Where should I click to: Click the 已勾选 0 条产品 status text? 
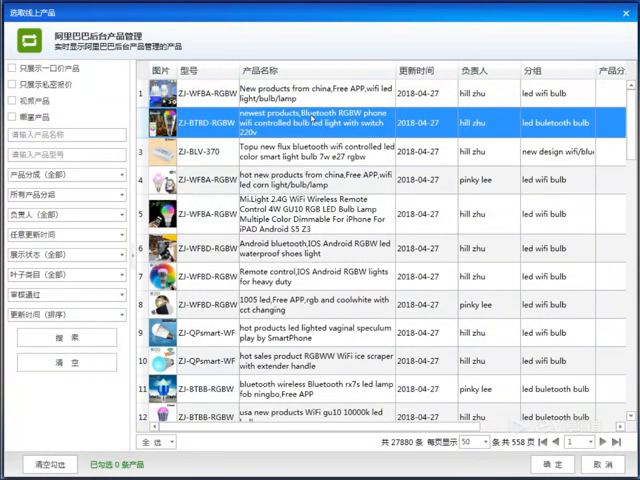[x=117, y=464]
